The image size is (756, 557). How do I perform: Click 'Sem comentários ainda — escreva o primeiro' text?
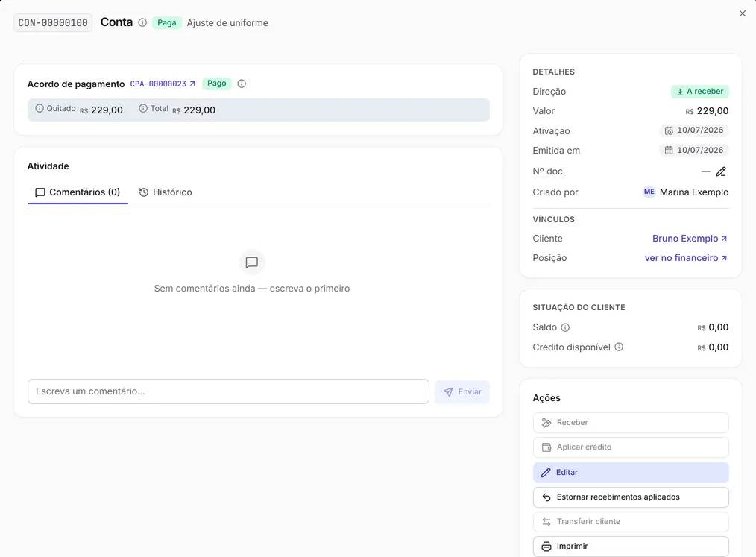click(252, 289)
